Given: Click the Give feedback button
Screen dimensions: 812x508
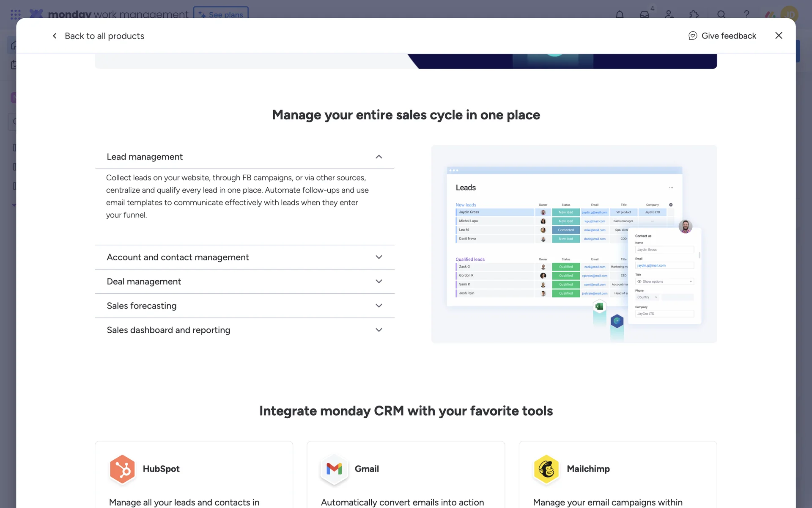Looking at the screenshot, I should point(722,36).
